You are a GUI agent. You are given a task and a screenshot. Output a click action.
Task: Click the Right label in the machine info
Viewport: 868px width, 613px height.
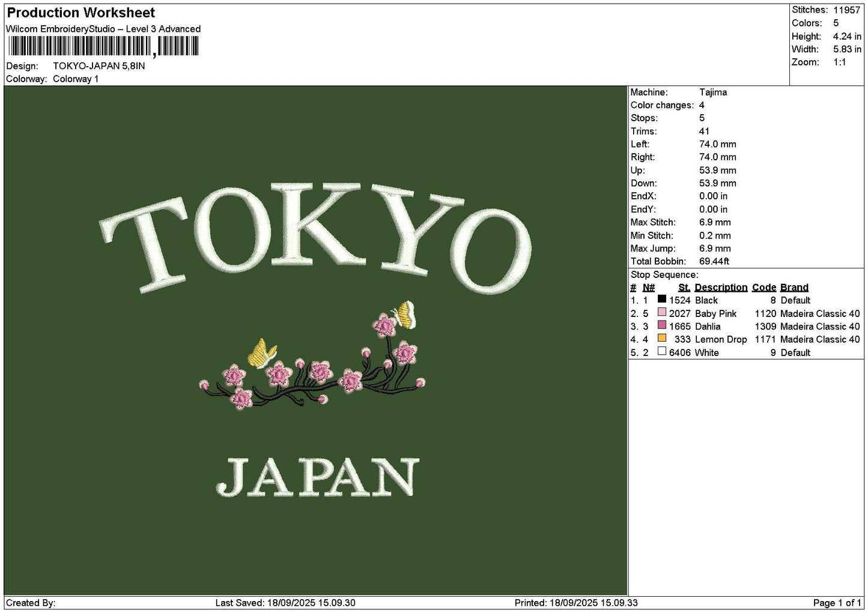[x=642, y=157]
